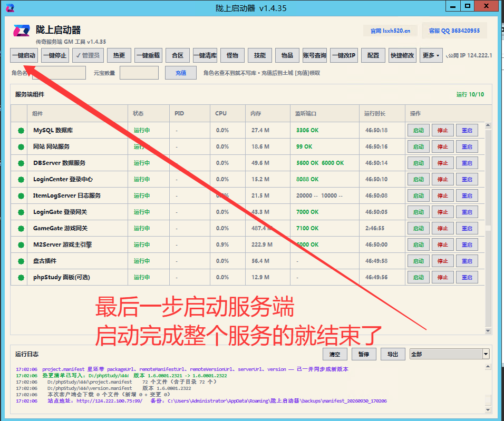Restart the MySQL 数据库 component
Viewport: 504px width, 421px height.
point(467,130)
